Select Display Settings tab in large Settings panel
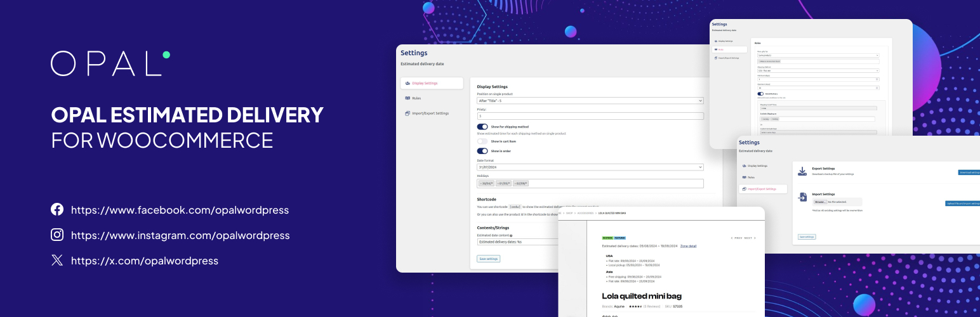The width and height of the screenshot is (980, 317). [432, 83]
